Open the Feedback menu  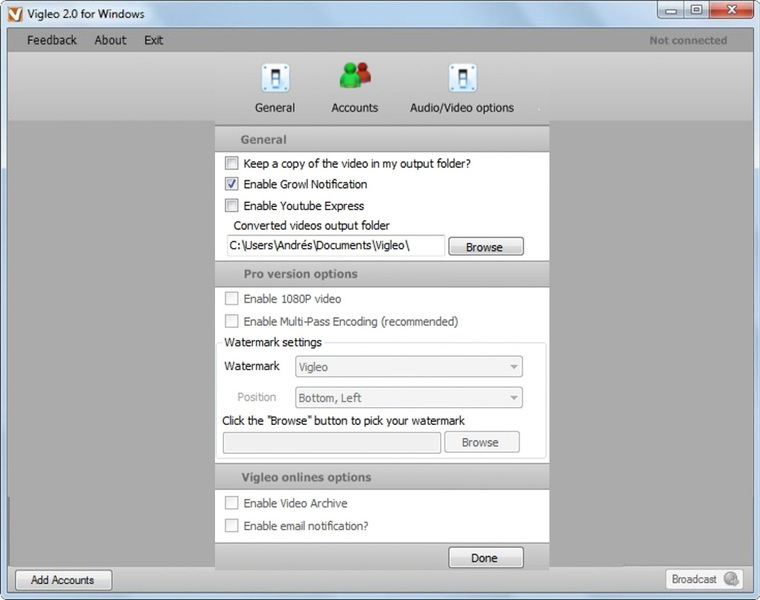pos(52,40)
